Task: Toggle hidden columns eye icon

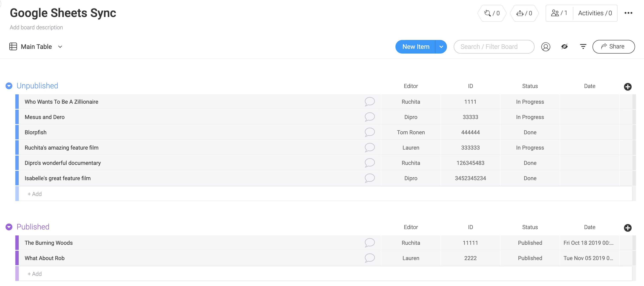Action: point(564,47)
